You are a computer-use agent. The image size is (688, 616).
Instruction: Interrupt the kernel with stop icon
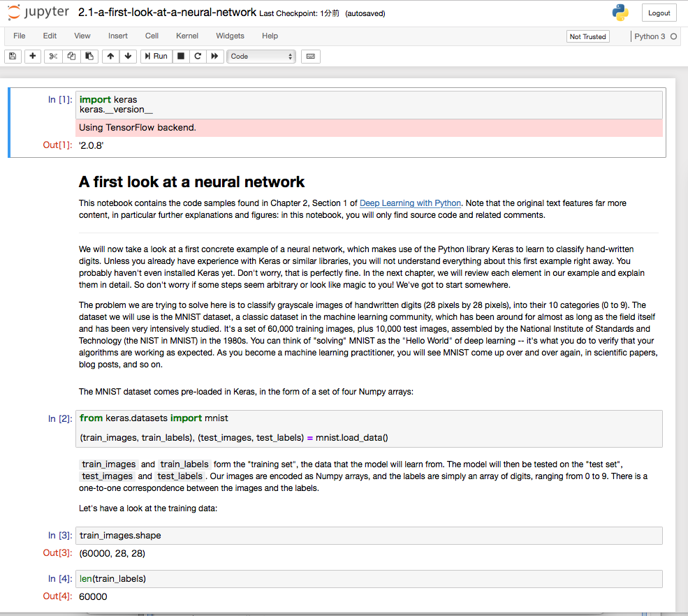181,56
